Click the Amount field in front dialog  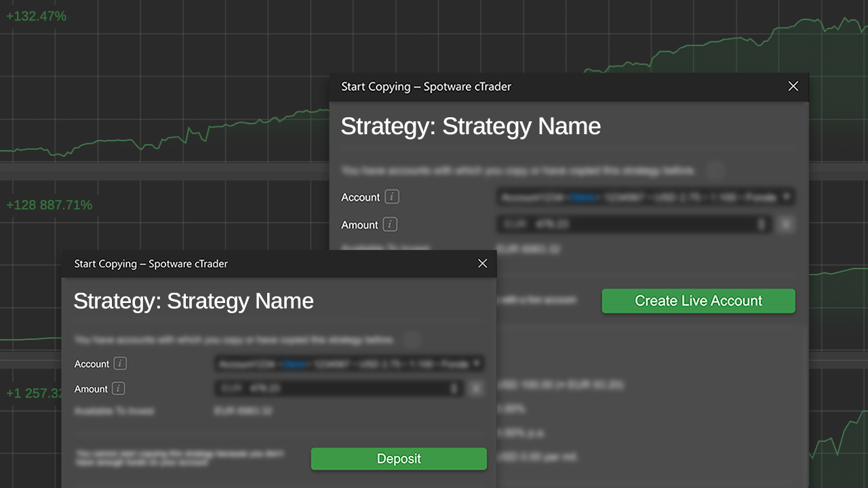point(338,388)
